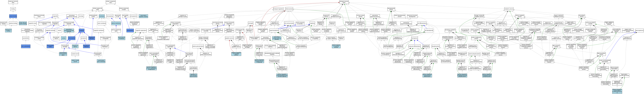The image size is (644, 94).
Task: Click the 'growth factor binding' node
Action: (4, 23)
